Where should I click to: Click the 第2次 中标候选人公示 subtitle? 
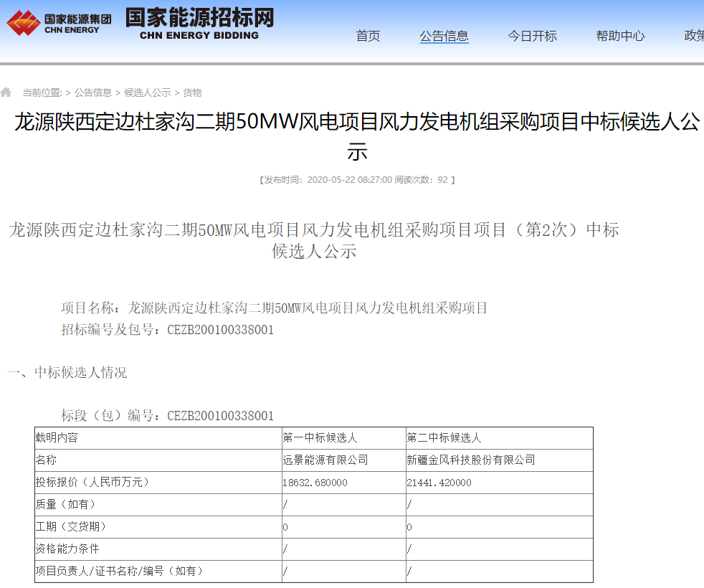pos(314,240)
